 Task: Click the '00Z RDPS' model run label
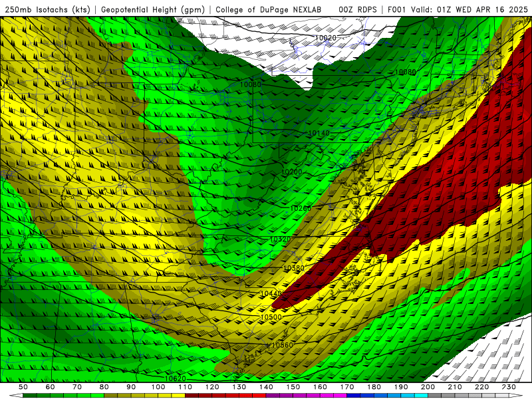pyautogui.click(x=358, y=9)
